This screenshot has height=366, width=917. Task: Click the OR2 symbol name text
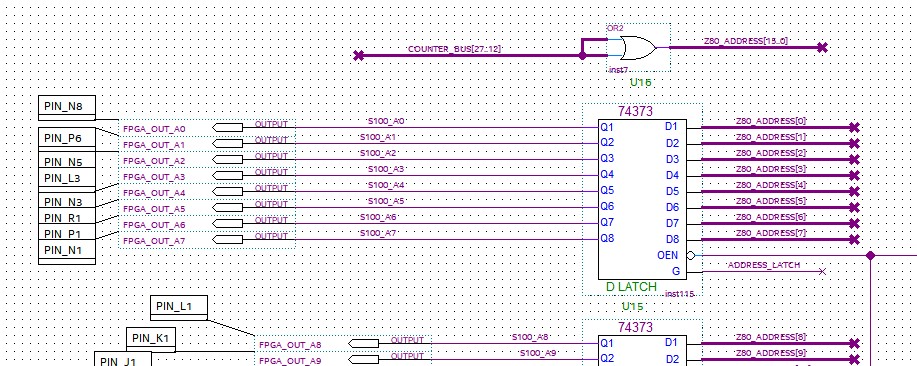614,28
